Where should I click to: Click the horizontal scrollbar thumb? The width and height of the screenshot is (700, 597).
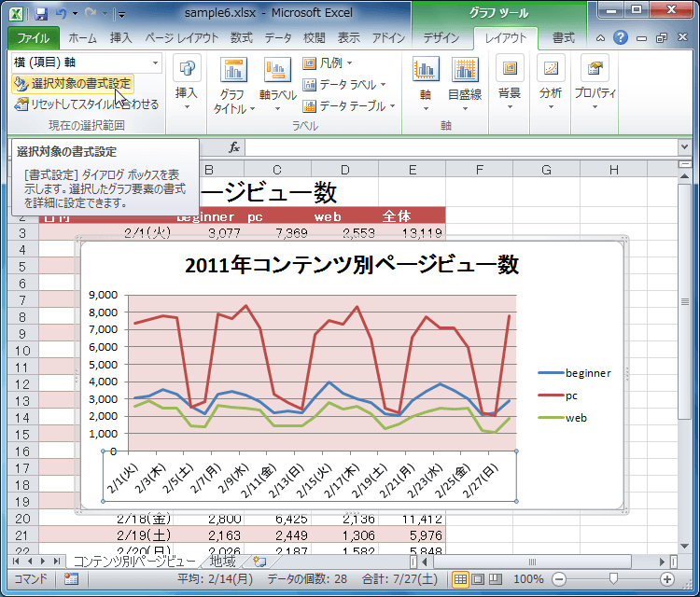pyautogui.click(x=532, y=562)
